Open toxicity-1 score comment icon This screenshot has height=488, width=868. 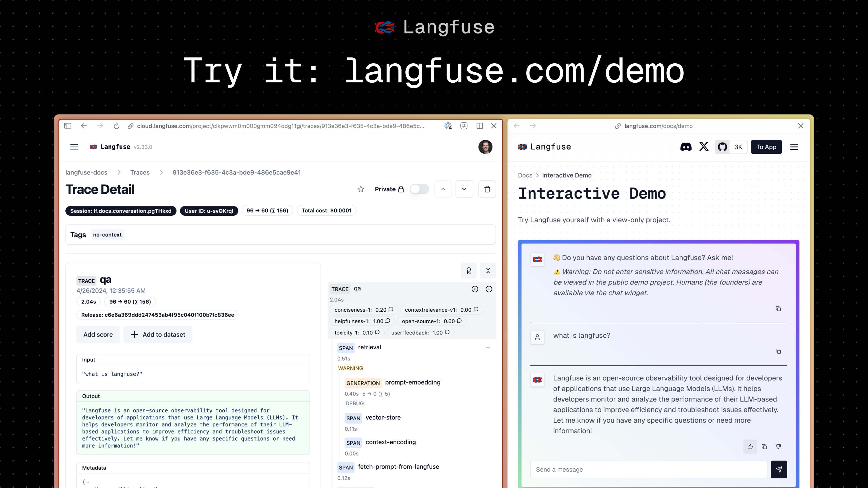click(377, 332)
